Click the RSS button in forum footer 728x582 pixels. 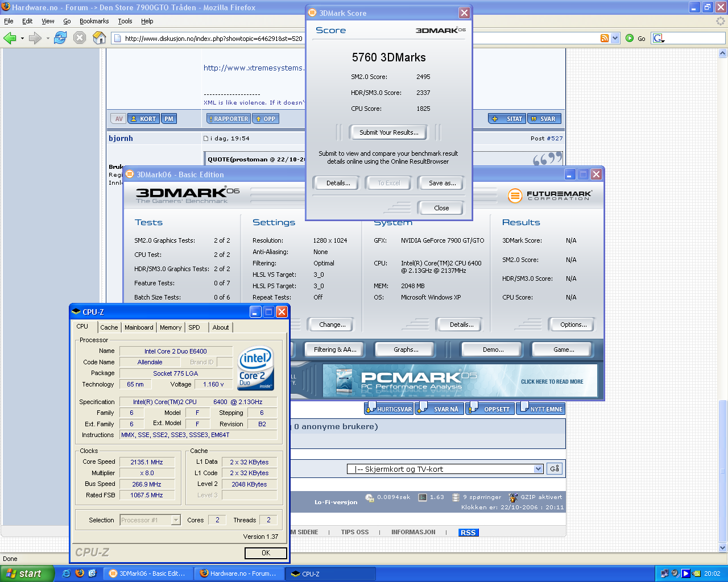click(x=468, y=533)
